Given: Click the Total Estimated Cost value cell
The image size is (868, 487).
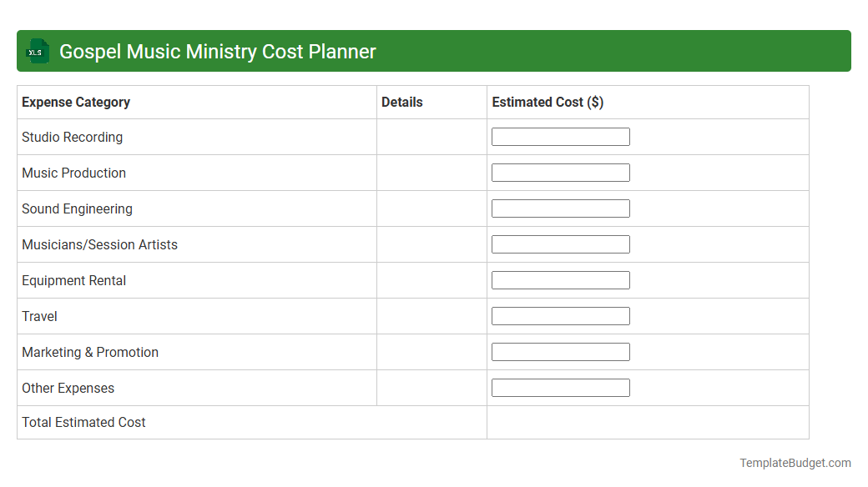Looking at the screenshot, I should pyautogui.click(x=648, y=422).
